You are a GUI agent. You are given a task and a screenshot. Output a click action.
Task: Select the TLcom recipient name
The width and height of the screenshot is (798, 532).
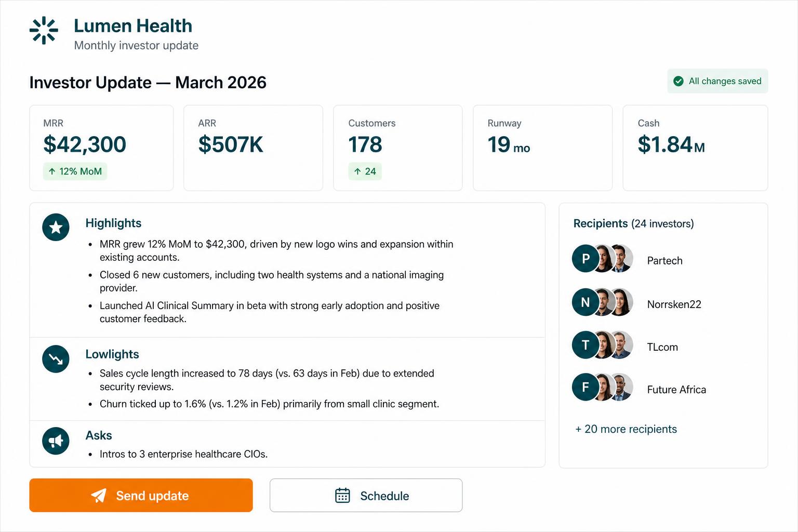coord(662,347)
